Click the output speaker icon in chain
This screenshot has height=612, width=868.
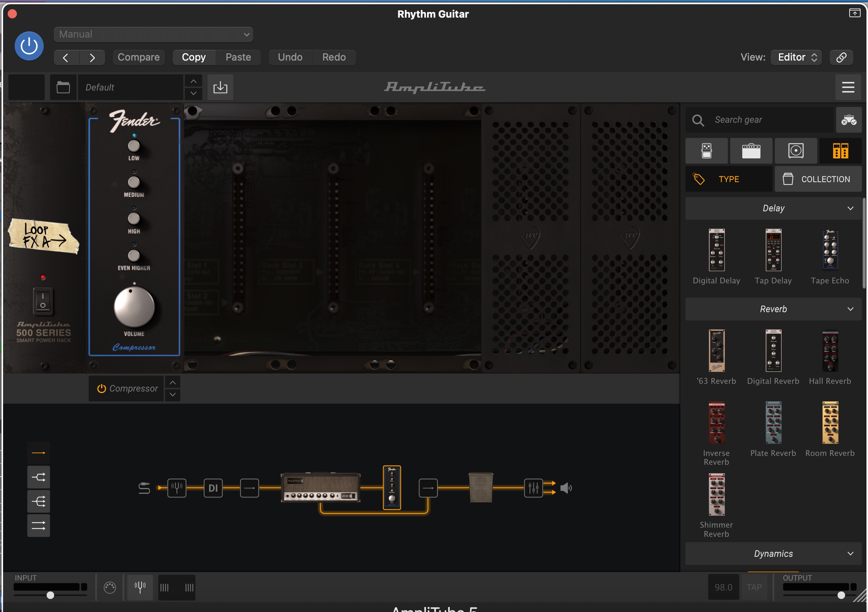click(x=566, y=489)
